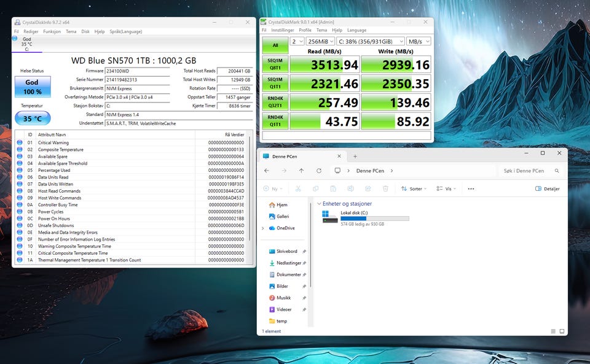The height and width of the screenshot is (364, 590).
Task: Open Funksjon menu in CrystalDiskInfo
Action: 52,31
